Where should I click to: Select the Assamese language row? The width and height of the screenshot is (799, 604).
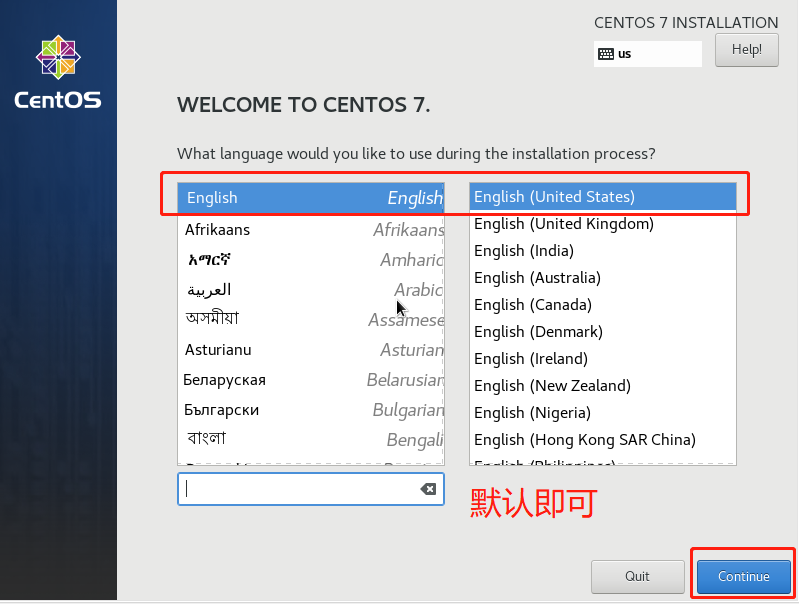311,320
